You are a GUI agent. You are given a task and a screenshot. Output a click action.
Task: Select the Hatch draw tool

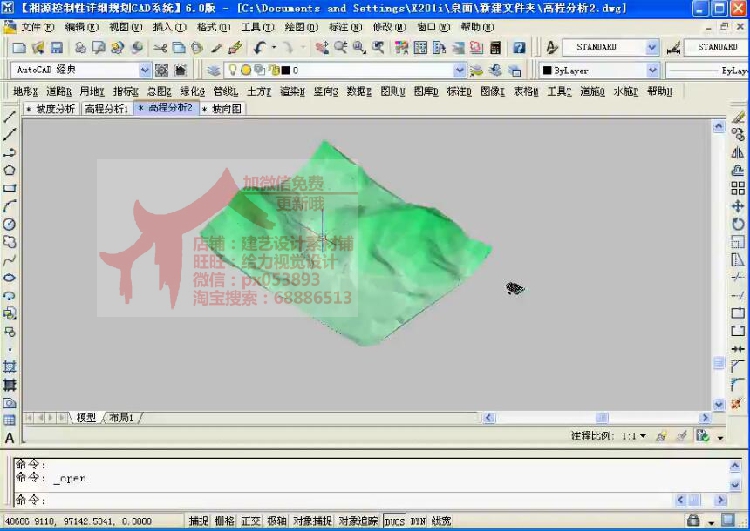10,367
